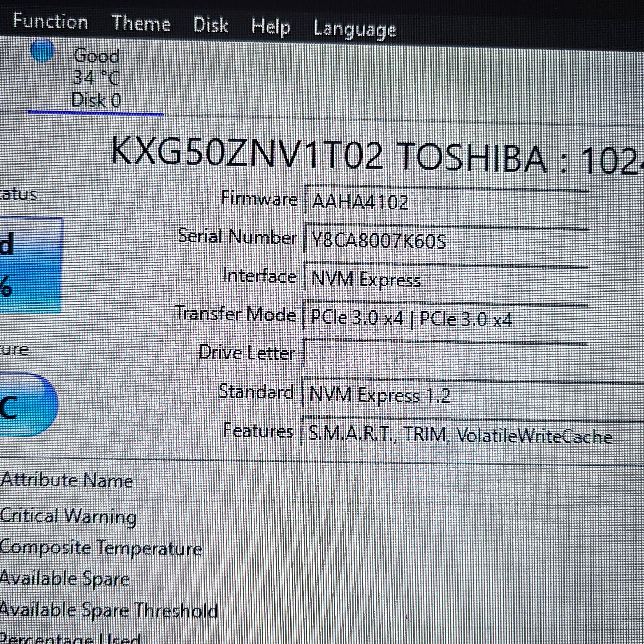Click the Serial Number label

237,237
